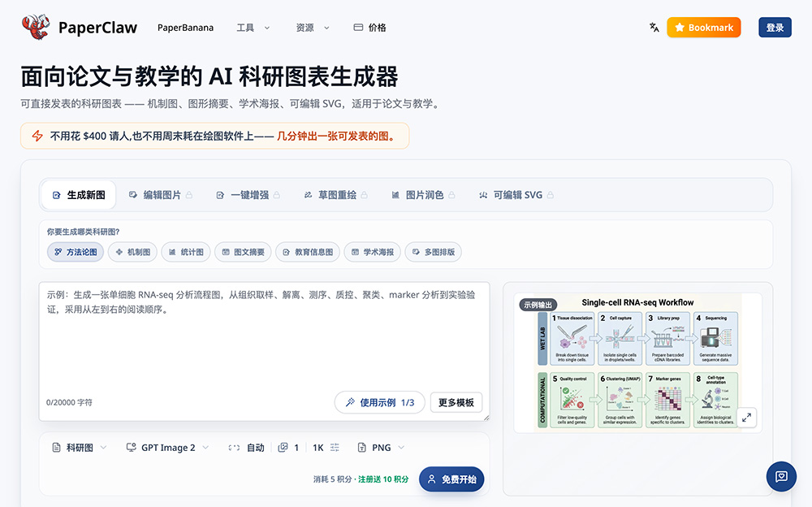Select the 编辑图片 tab
Viewport: 812px width, 507px height.
point(161,195)
